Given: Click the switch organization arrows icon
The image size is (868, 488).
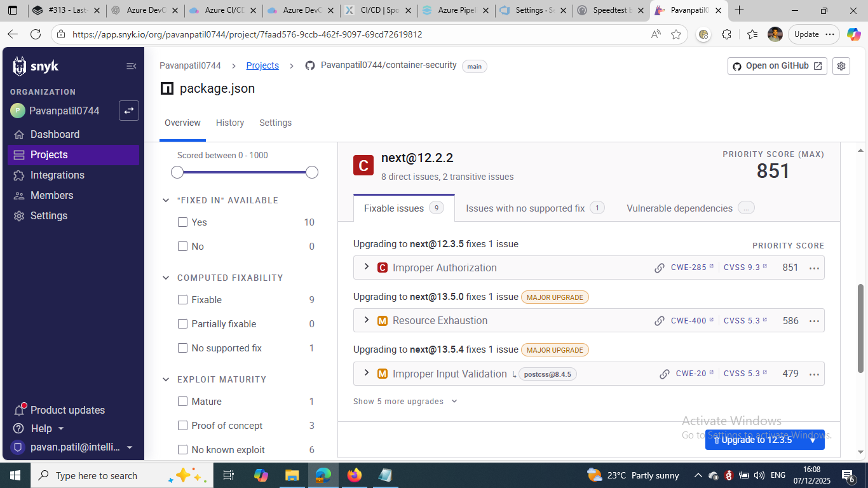Looking at the screenshot, I should click(129, 111).
